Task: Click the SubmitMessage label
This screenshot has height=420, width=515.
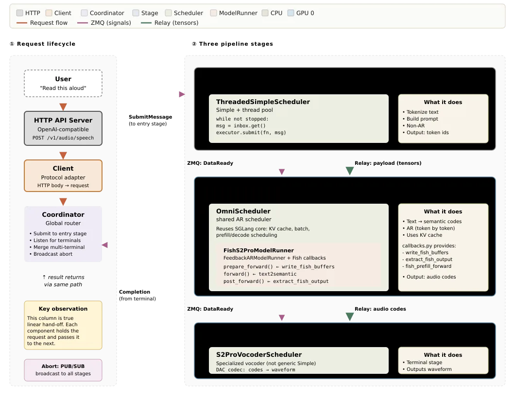Action: pyautogui.click(x=151, y=117)
